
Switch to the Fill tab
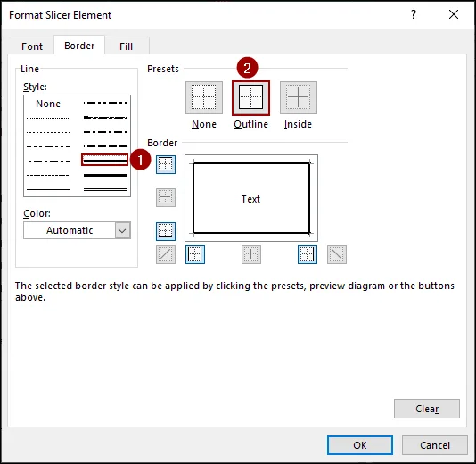pyautogui.click(x=126, y=46)
